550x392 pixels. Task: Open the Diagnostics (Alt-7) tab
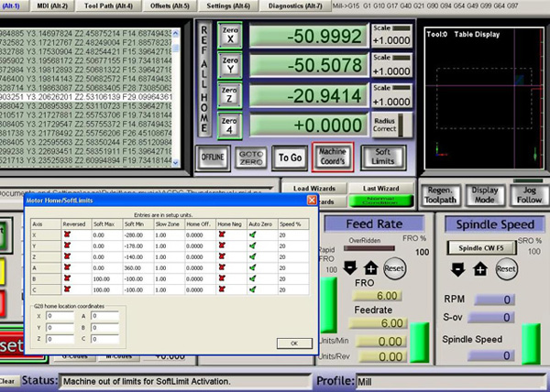295,5
